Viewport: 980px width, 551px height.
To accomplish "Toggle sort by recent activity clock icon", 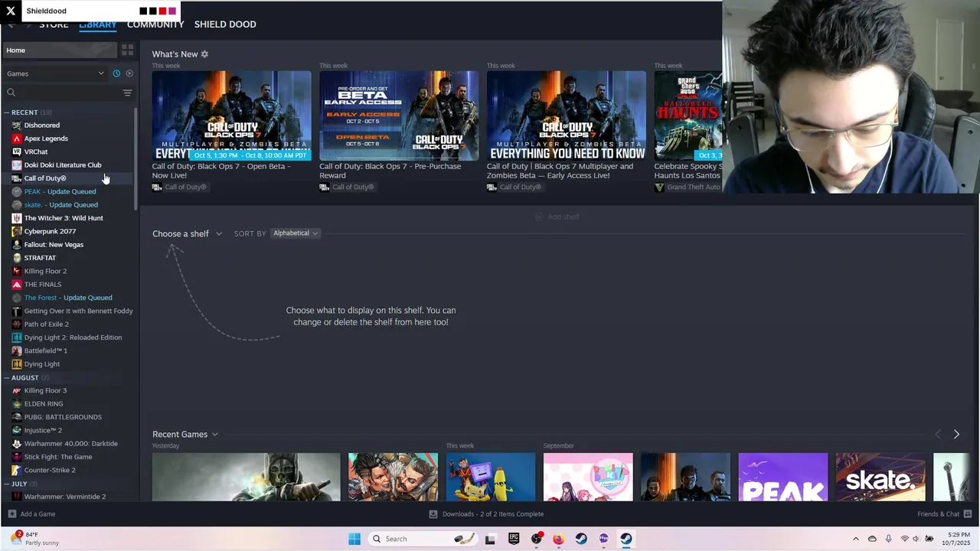I will [x=116, y=73].
